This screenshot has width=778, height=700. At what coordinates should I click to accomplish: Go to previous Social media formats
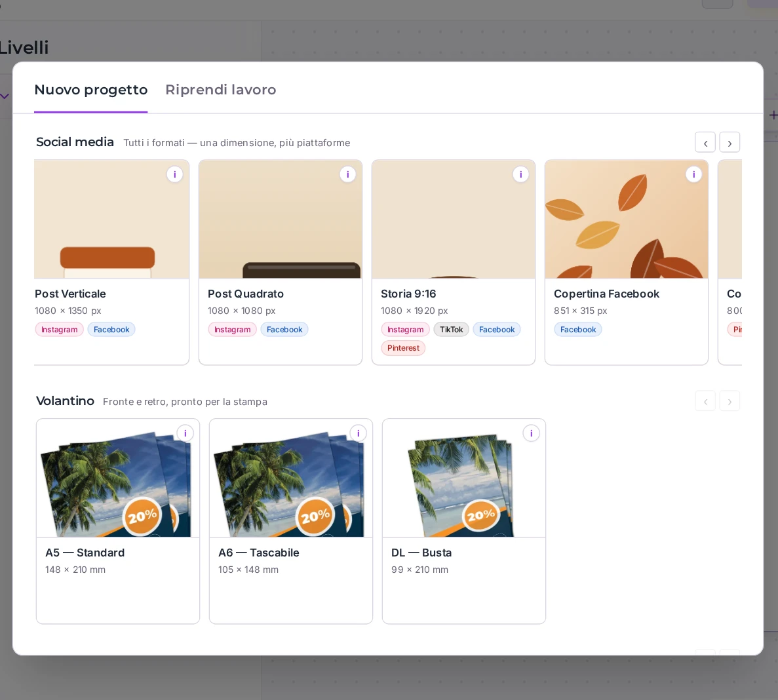click(x=705, y=142)
